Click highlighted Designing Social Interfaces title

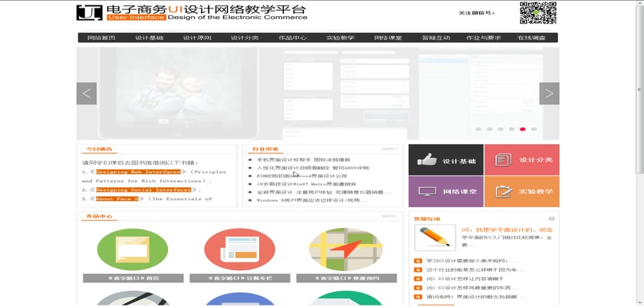pos(143,190)
